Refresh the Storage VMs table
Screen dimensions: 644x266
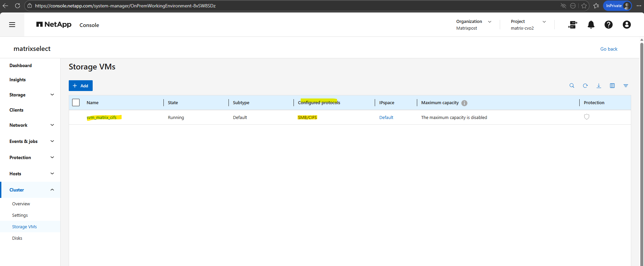click(x=585, y=86)
